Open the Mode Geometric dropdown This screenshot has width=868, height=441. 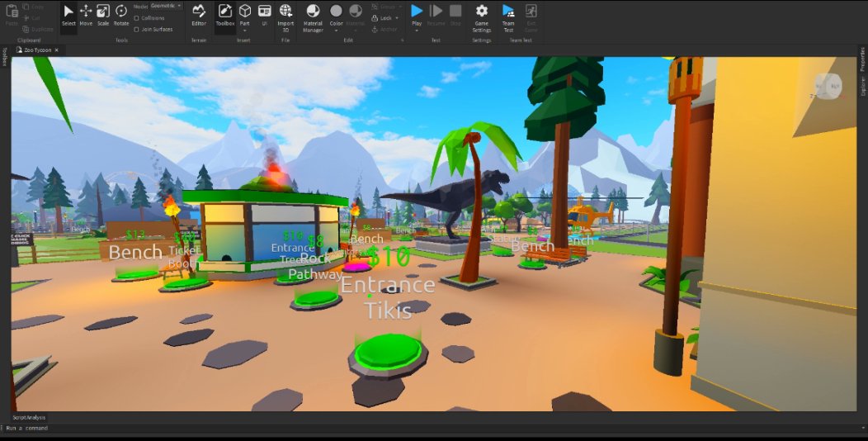pyautogui.click(x=167, y=6)
